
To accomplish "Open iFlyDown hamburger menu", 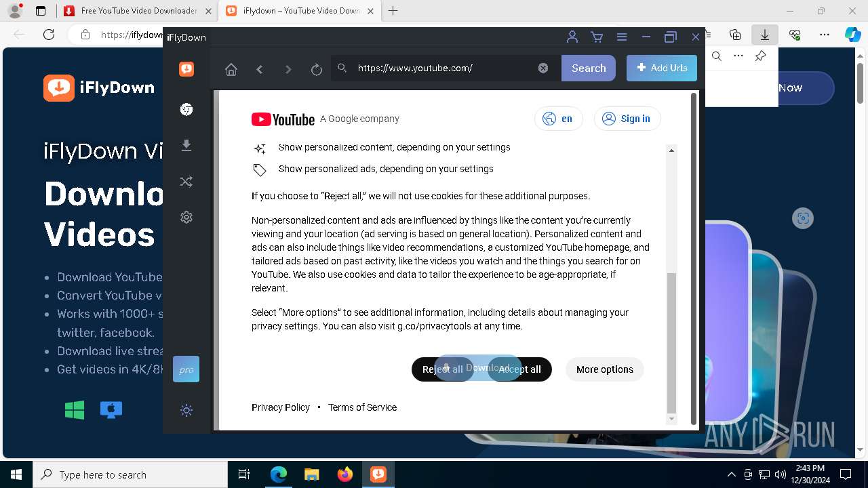I will tap(621, 37).
